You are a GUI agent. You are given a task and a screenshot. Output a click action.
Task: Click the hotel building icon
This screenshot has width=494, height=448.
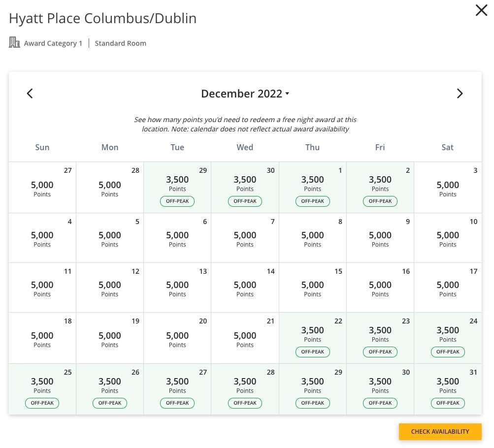pos(15,43)
